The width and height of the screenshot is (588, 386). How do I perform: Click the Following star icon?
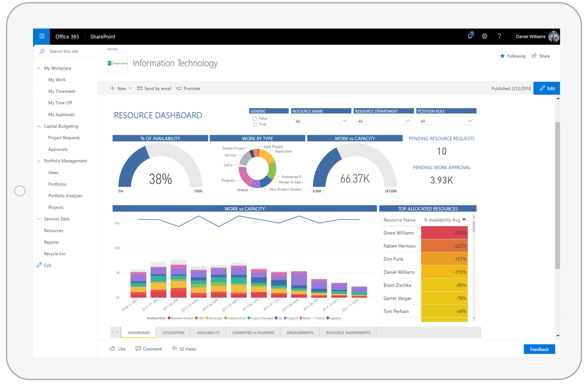point(502,56)
